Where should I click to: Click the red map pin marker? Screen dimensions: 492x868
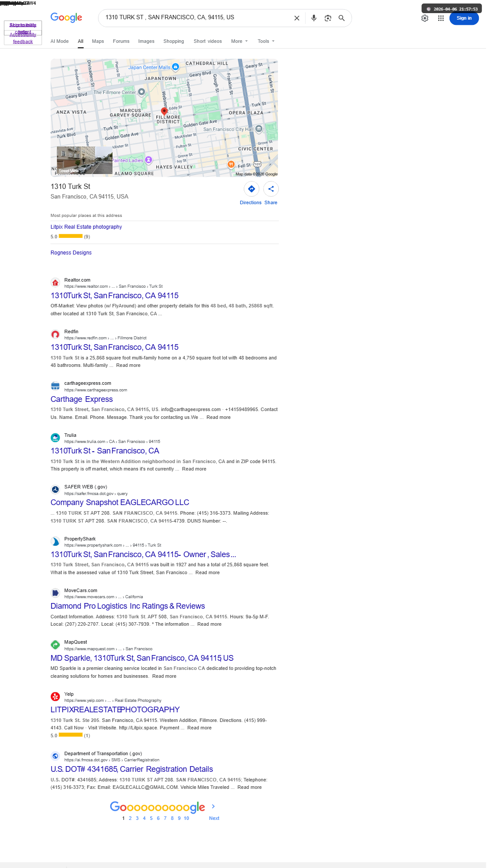coord(164,112)
